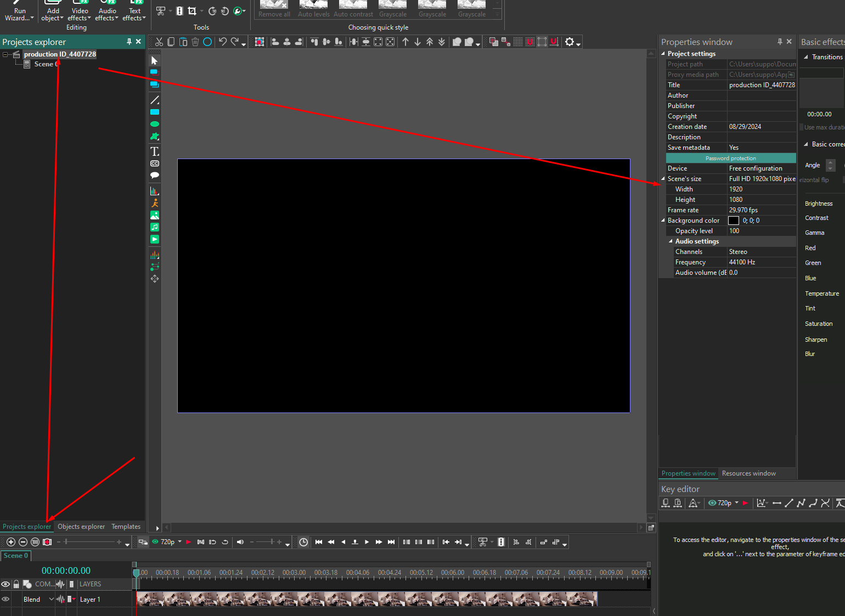Click the speaker volume icon
Viewport: 845px width, 616px height.
click(x=240, y=542)
